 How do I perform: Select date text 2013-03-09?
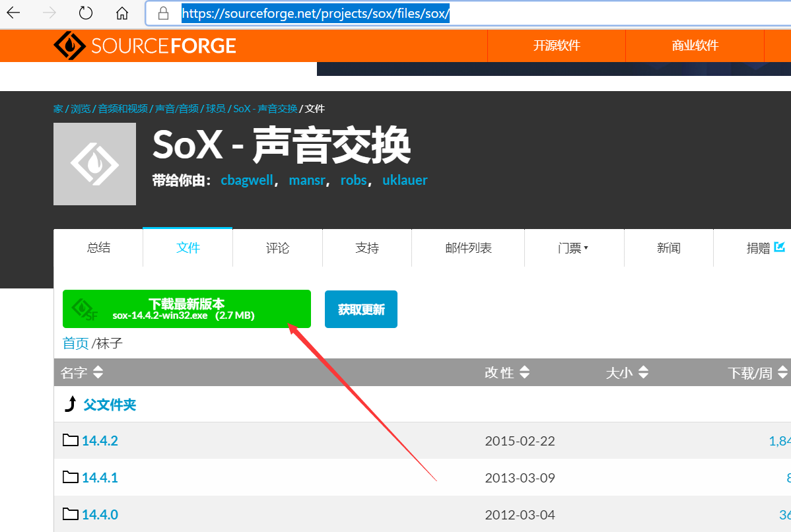coord(520,477)
